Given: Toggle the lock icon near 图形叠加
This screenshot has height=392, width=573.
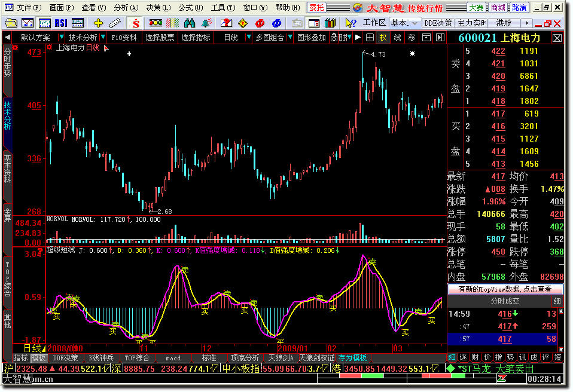Looking at the screenshot, I should [x=334, y=37].
